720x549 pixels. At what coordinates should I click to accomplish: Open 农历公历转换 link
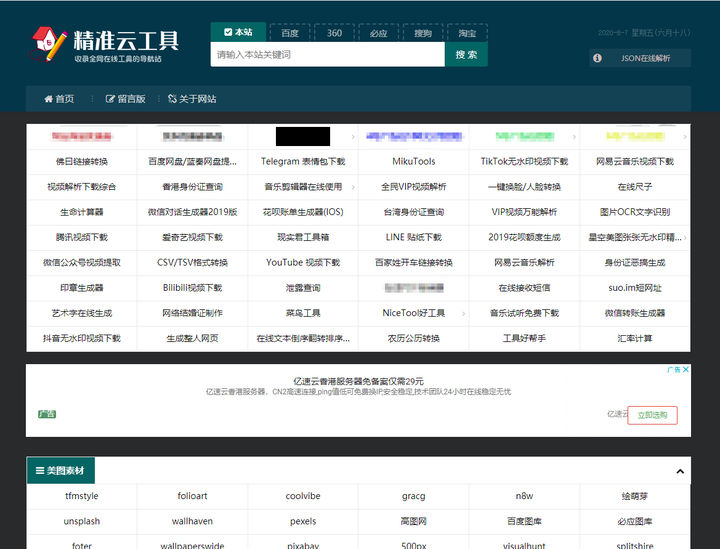tap(414, 338)
